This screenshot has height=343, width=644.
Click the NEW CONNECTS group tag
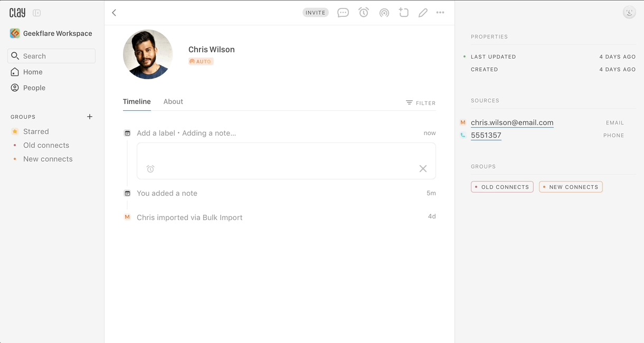[571, 187]
